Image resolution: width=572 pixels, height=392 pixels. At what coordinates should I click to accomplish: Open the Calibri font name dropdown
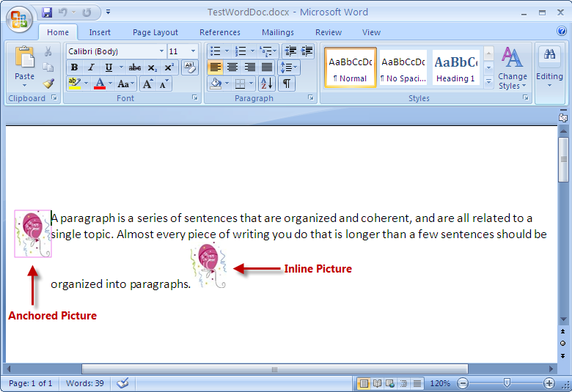pyautogui.click(x=161, y=51)
